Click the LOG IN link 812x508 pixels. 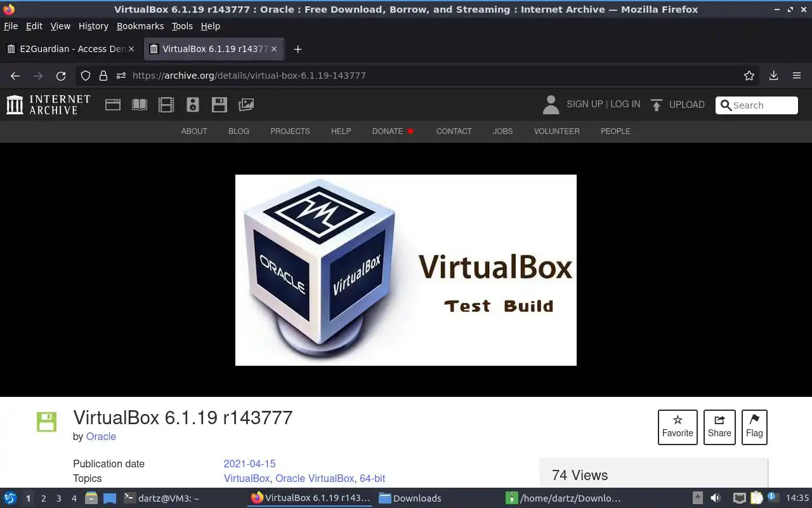625,104
